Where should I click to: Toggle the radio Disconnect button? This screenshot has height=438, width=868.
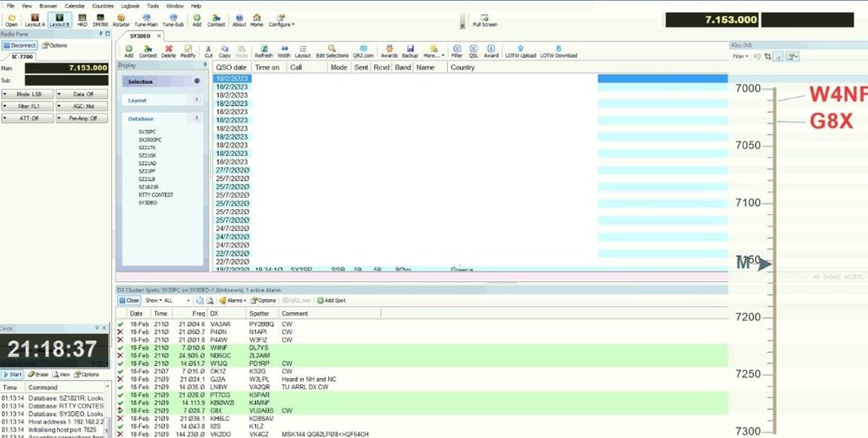(x=20, y=45)
